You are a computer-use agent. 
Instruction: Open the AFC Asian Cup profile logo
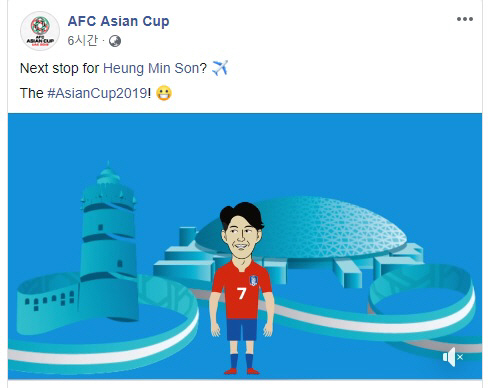[x=40, y=31]
